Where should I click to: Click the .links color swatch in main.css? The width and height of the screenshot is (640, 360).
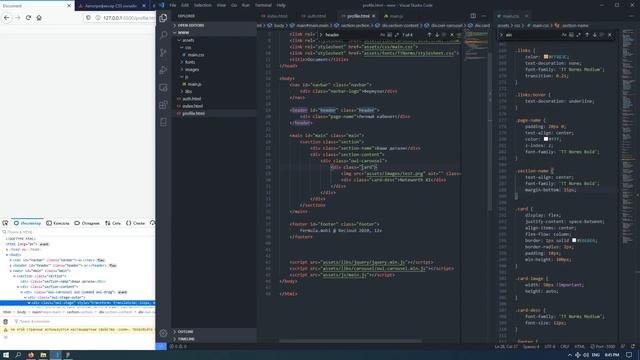click(x=546, y=57)
